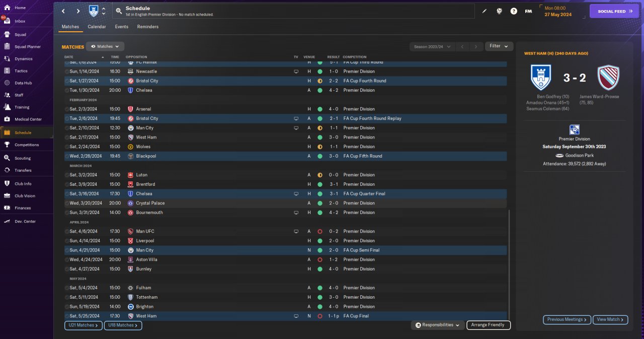This screenshot has height=339, width=644.
Task: Open the Dev. Center
Action: coord(25,222)
